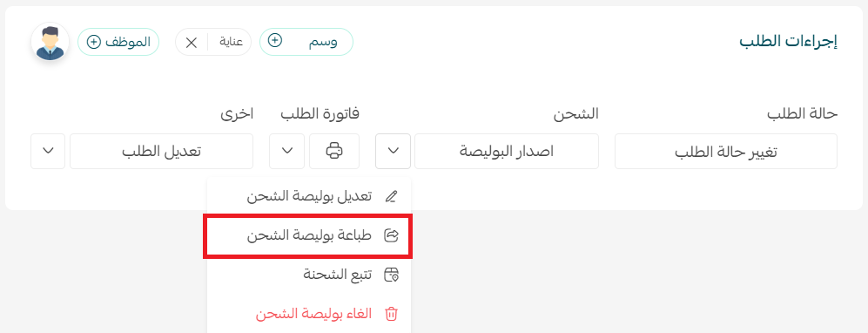This screenshot has width=868, height=333.
Task: Choose تتبع الشحنة from the menu
Action: coord(309,275)
